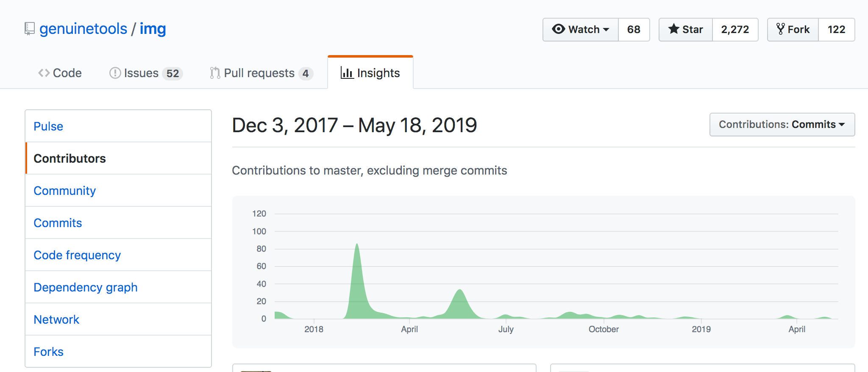Open the 2,272 stargazers list
The width and height of the screenshot is (868, 372).
[735, 30]
